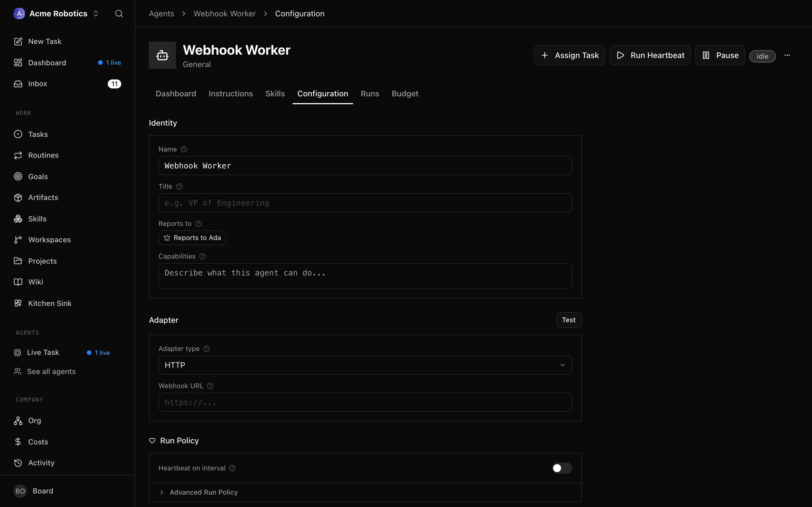
Task: Open the Adapter type HTTP dropdown
Action: click(x=365, y=365)
